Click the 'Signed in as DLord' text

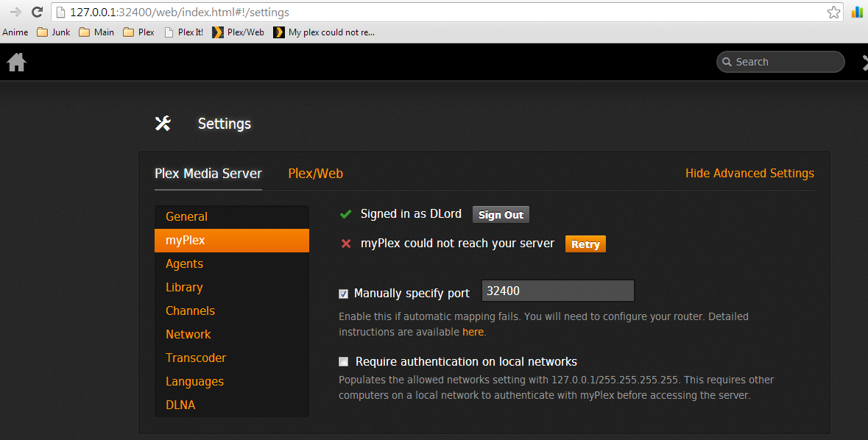click(411, 214)
